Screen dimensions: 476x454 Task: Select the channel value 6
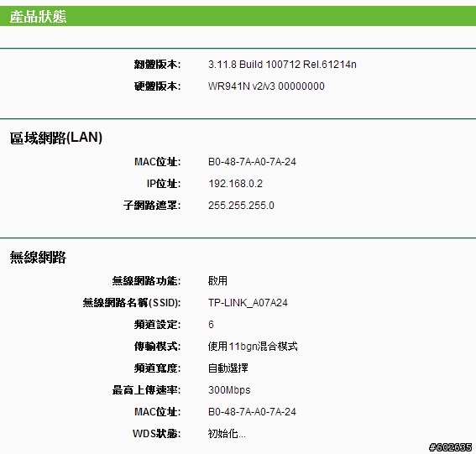211,325
